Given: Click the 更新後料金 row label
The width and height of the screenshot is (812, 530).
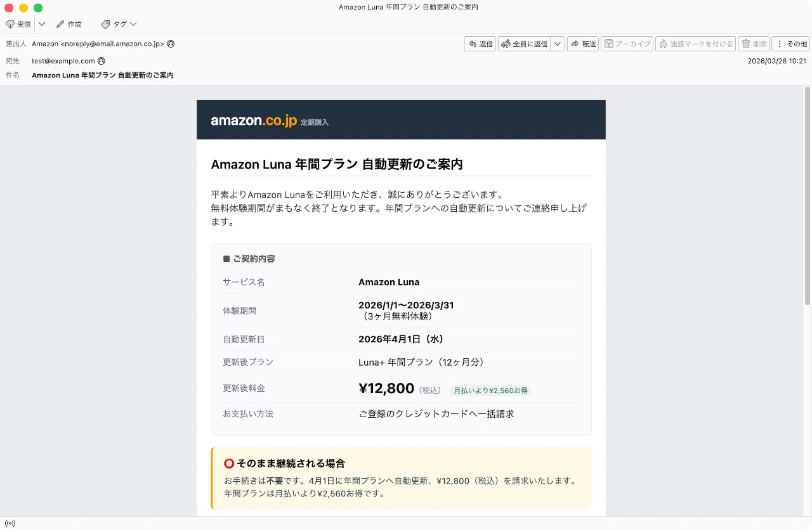Looking at the screenshot, I should [244, 388].
